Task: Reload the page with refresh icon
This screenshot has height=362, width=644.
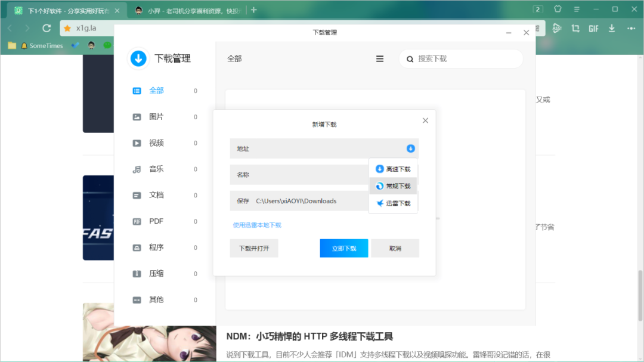Action: coord(47,28)
